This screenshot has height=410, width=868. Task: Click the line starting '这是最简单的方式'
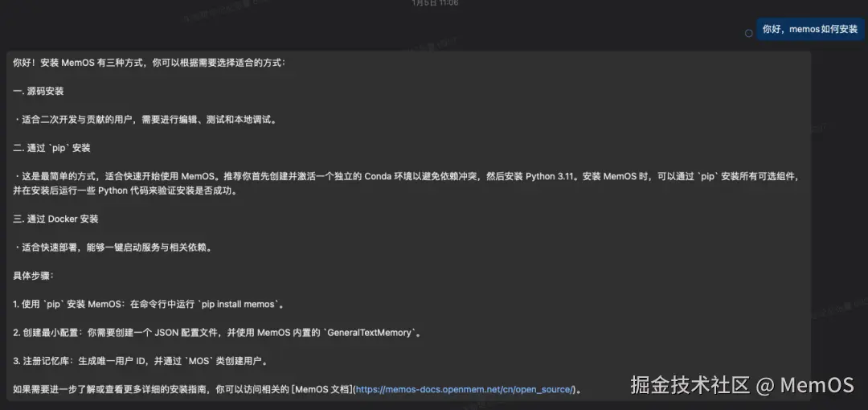click(407, 177)
